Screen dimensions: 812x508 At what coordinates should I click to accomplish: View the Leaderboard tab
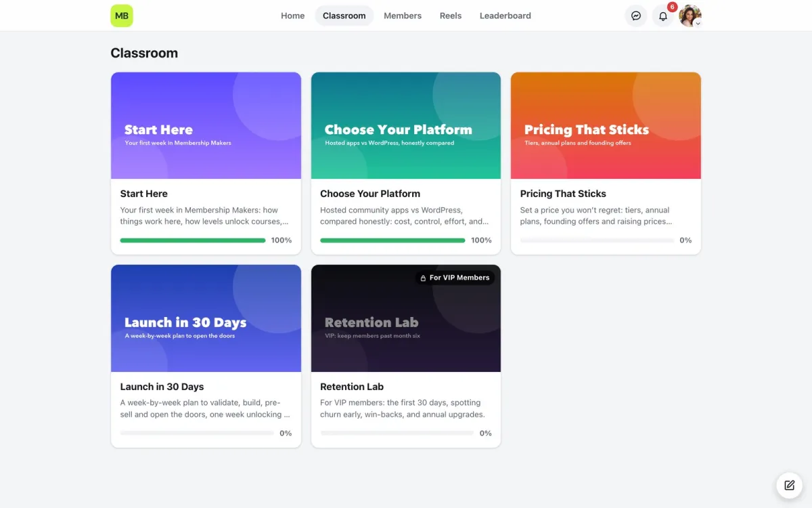(505, 16)
